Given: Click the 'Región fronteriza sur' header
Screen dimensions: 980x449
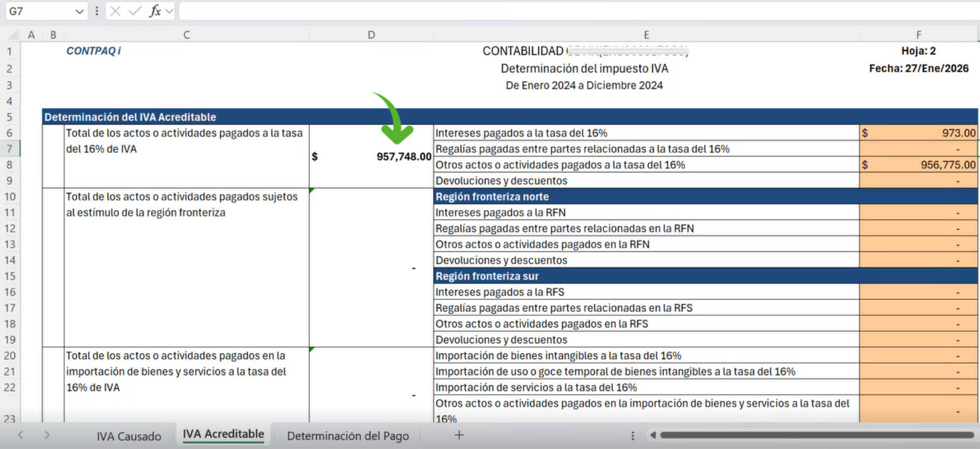Looking at the screenshot, I should click(487, 276).
